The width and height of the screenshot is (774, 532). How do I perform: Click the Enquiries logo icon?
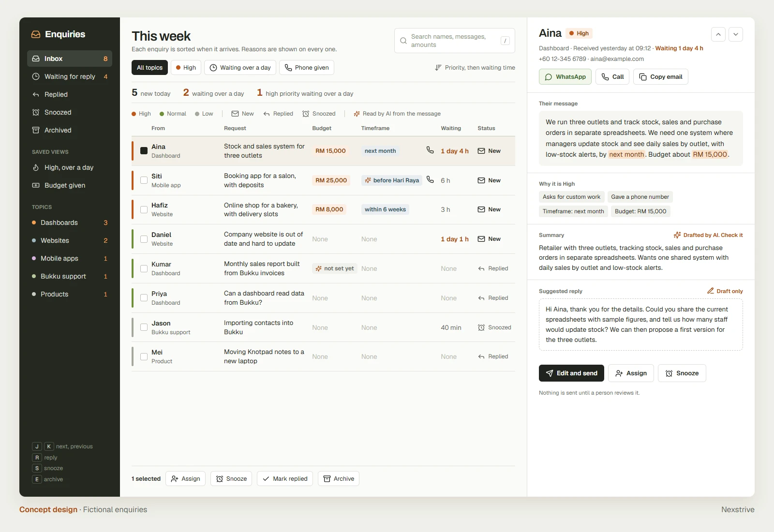[x=36, y=34]
